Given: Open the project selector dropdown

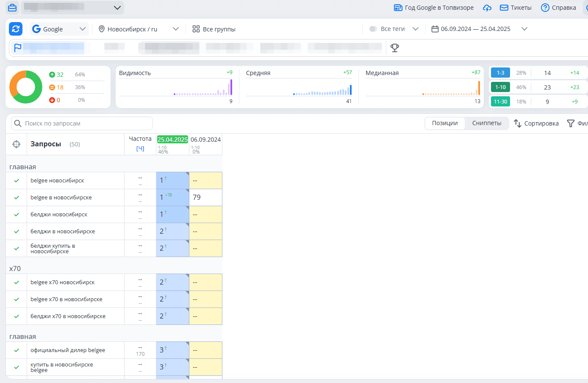Looking at the screenshot, I should pyautogui.click(x=72, y=8).
